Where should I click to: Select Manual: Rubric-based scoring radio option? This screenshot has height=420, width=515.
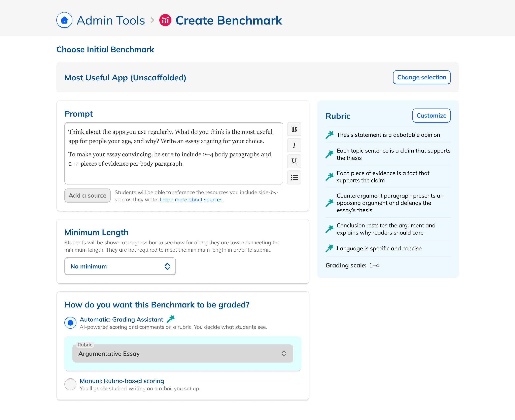click(x=70, y=384)
